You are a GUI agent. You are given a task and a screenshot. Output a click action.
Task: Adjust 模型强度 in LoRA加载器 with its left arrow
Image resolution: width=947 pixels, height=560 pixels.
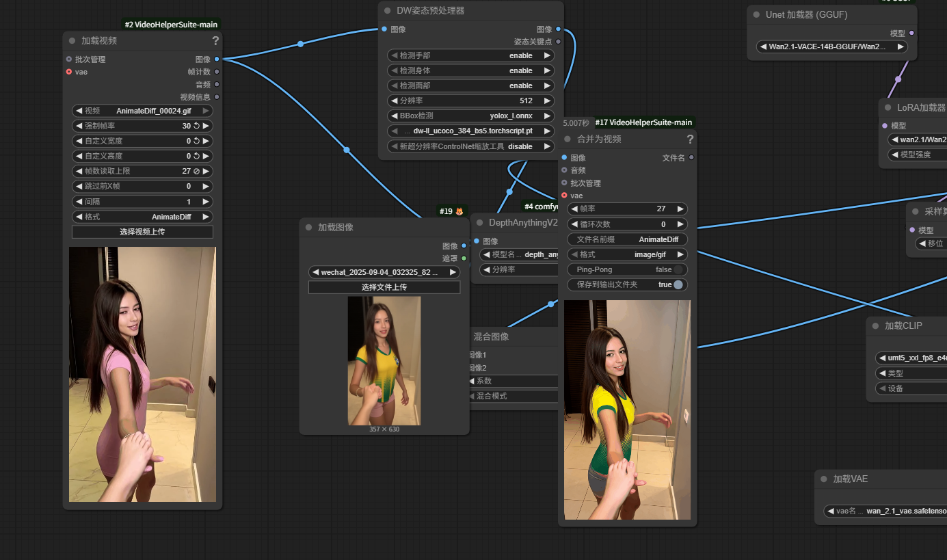895,155
